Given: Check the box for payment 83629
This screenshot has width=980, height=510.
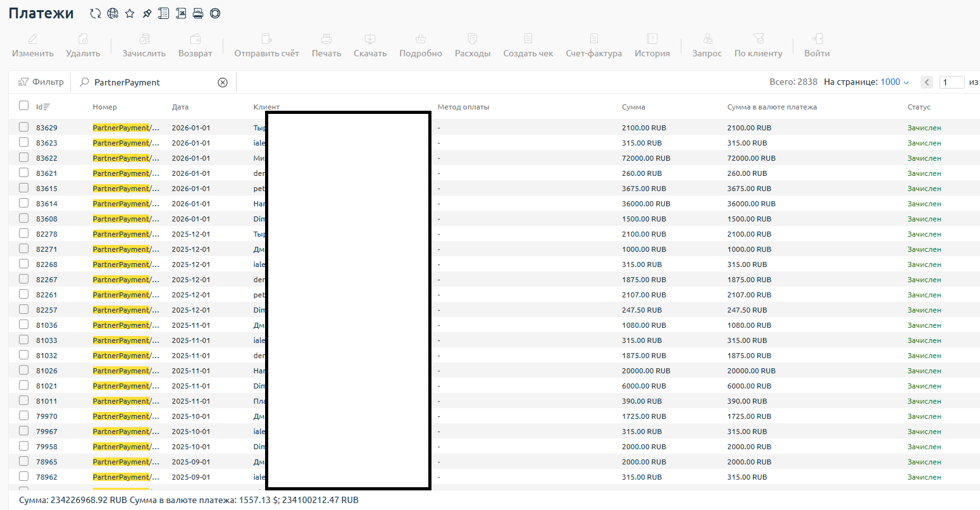Looking at the screenshot, I should coord(23,127).
